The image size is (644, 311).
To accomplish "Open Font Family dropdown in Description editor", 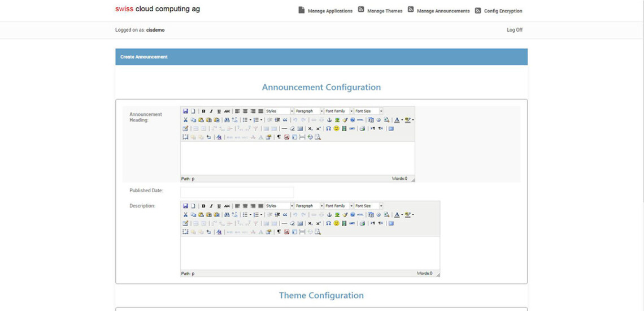I will coord(339,206).
